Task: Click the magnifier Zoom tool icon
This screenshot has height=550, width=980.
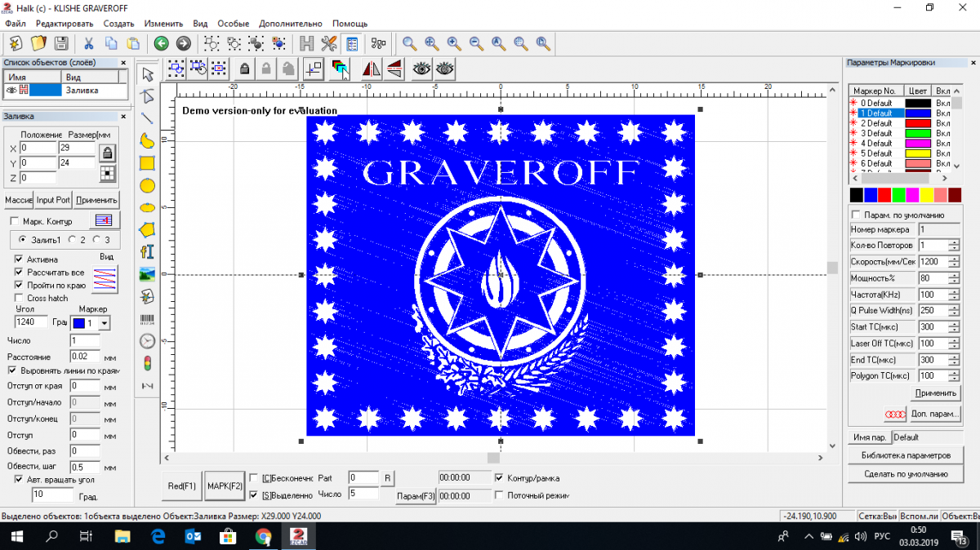Action: pyautogui.click(x=410, y=43)
